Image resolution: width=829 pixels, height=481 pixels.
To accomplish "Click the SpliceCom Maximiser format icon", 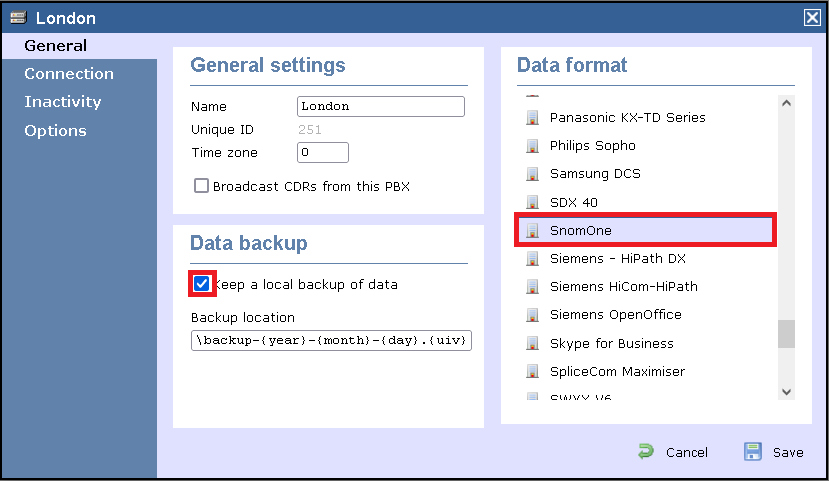I will 532,371.
